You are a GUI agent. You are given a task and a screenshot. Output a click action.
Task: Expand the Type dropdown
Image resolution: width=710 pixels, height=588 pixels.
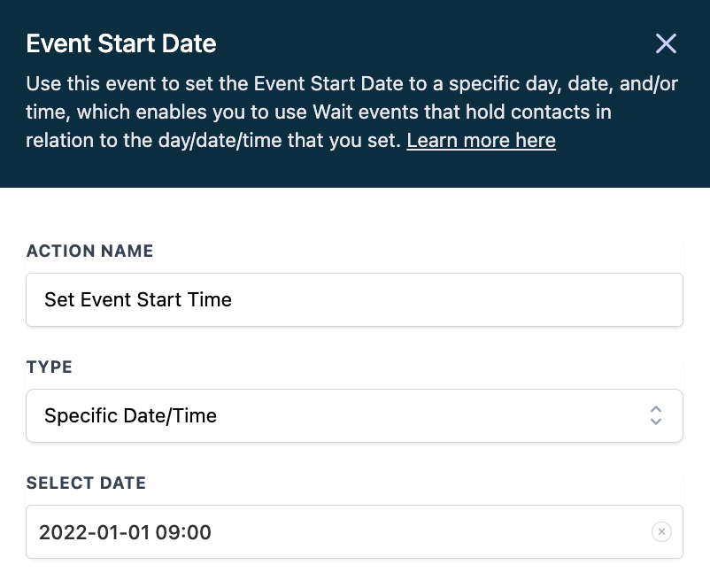coord(354,415)
